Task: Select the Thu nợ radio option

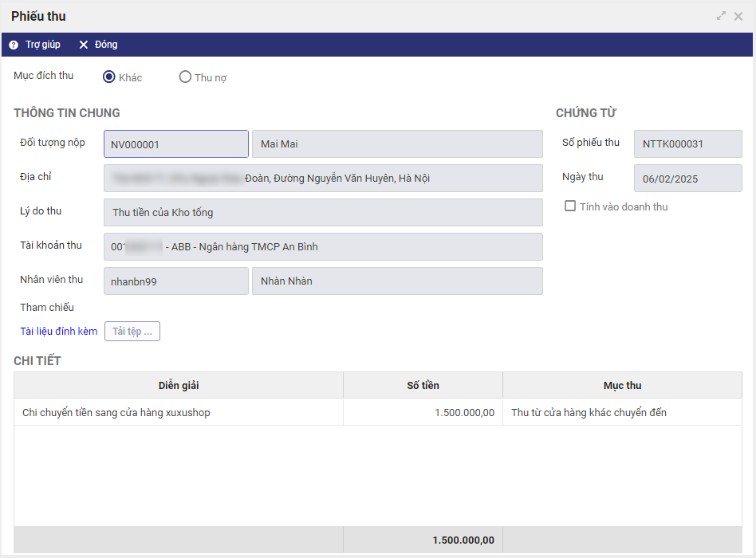Action: coord(185,77)
